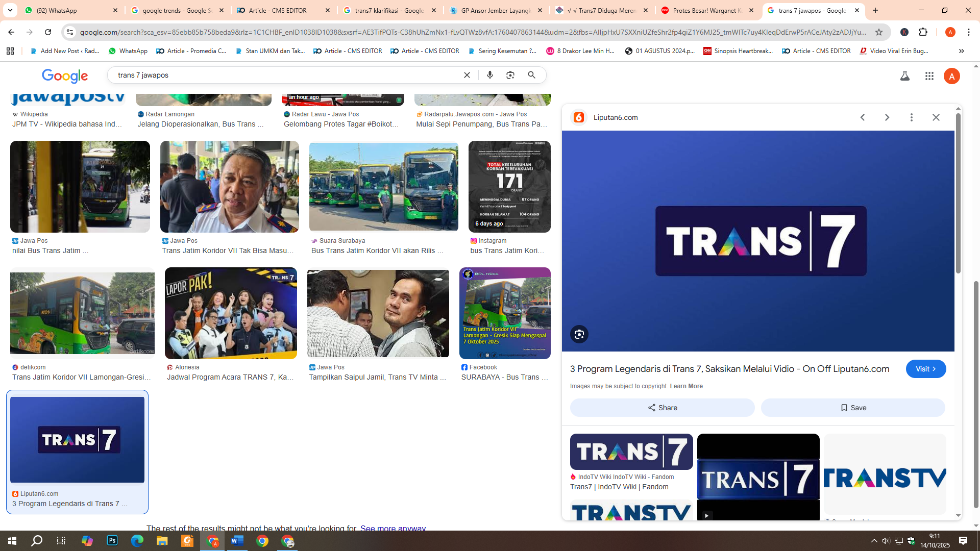Click search input field with trans 7 jawapos
Viewport: 980px width, 551px height.
tap(286, 75)
